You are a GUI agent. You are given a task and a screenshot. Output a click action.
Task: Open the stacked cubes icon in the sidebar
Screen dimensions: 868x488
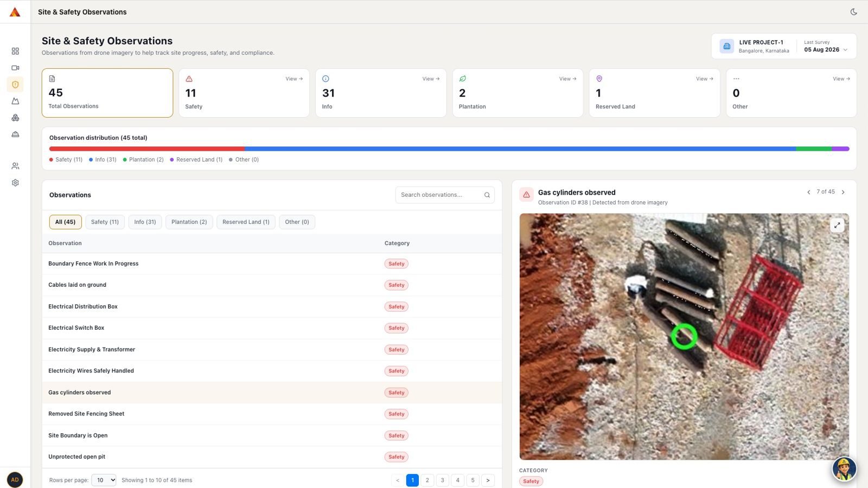15,118
